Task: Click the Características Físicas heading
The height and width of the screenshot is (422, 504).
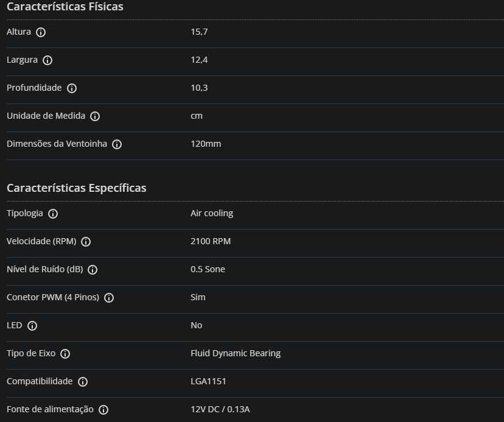Action: point(65,7)
